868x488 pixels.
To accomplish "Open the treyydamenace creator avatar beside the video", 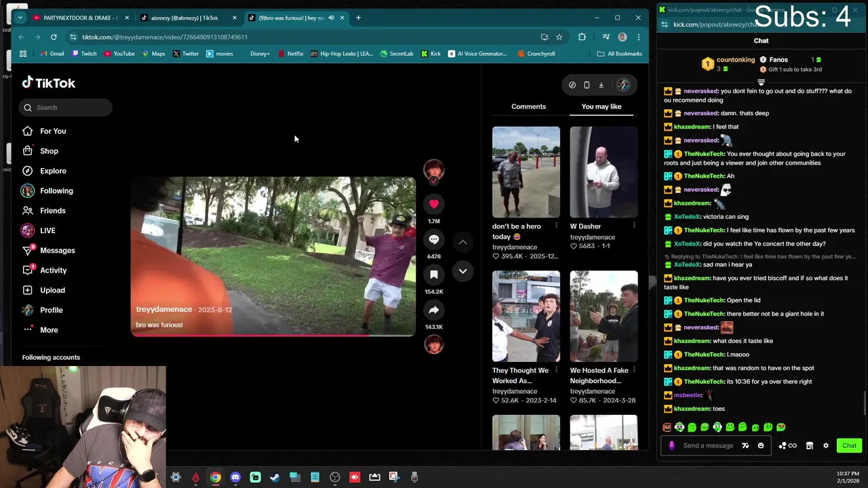I will [x=434, y=170].
